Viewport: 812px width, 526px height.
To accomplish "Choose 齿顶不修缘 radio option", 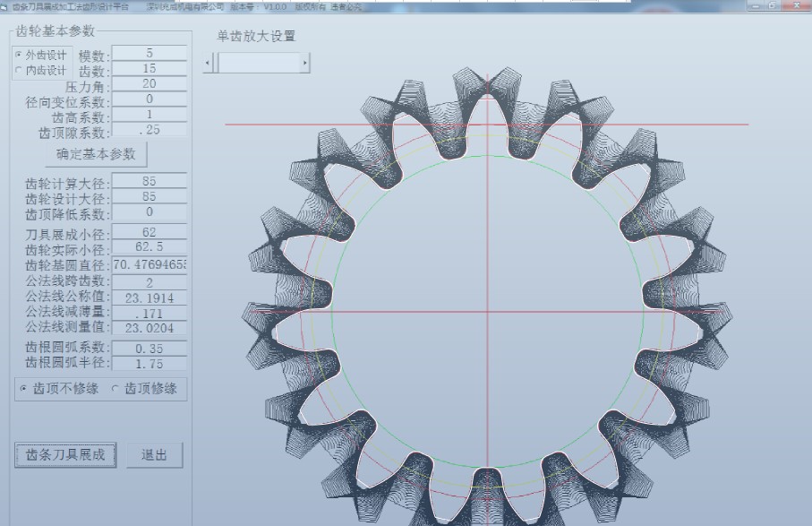I will pos(60,388).
